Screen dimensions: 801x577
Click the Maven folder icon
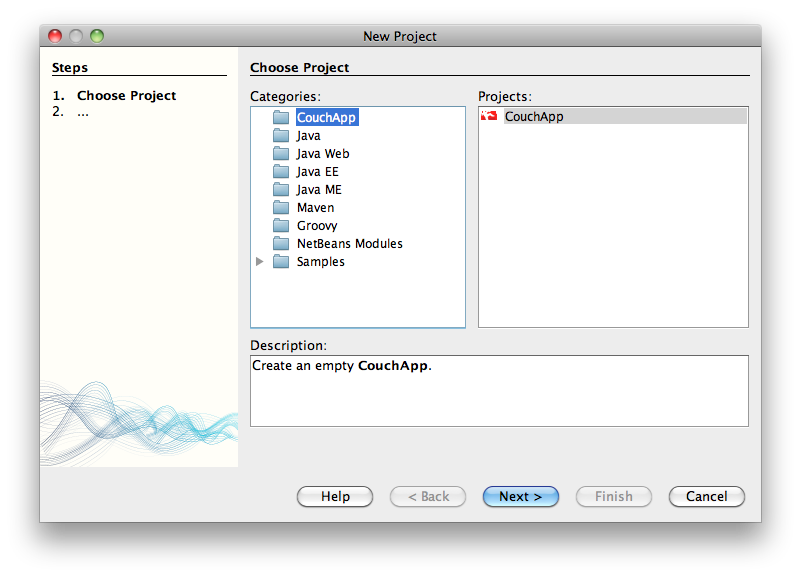[280, 207]
